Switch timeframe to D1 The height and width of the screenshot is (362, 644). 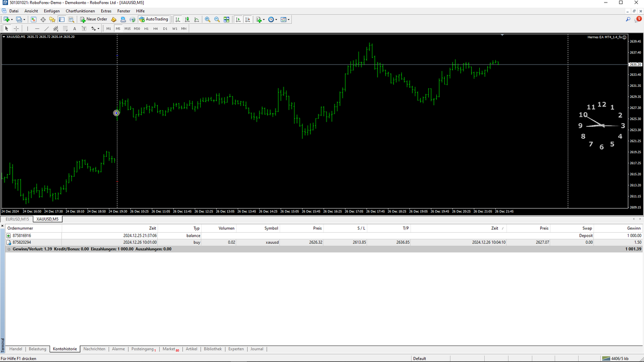pyautogui.click(x=165, y=29)
